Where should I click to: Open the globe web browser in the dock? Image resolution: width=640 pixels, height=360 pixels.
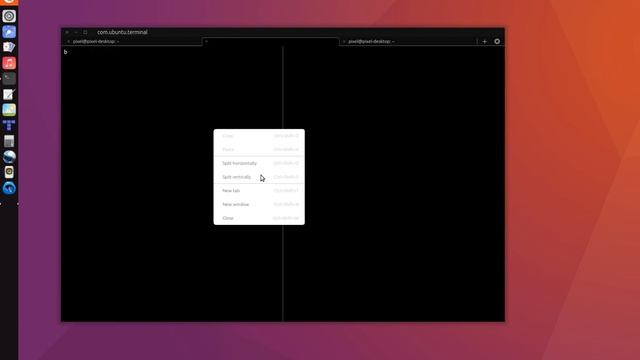point(9,157)
